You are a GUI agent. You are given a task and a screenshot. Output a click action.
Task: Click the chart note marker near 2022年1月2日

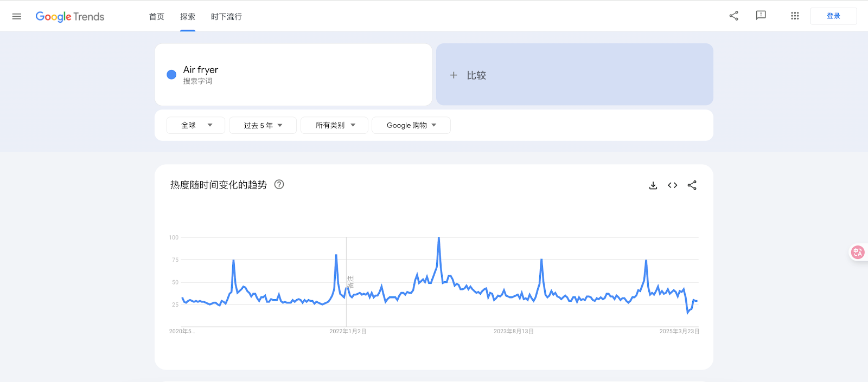tap(350, 282)
